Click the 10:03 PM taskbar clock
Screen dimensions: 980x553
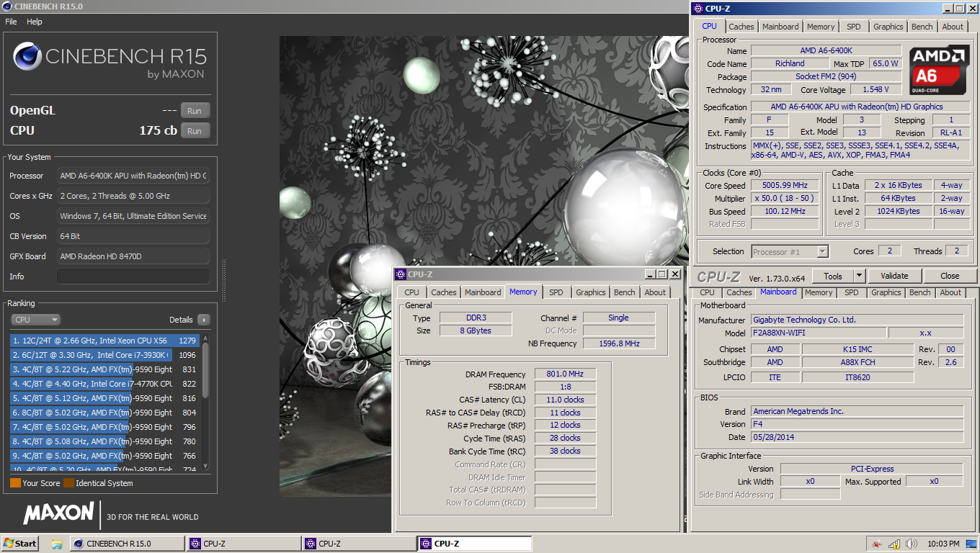(x=944, y=544)
